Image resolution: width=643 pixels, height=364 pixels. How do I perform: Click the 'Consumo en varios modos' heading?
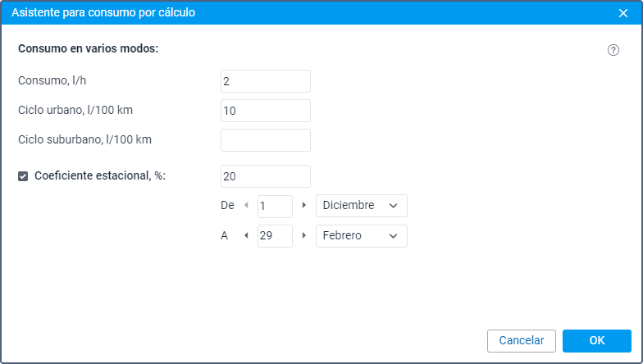pyautogui.click(x=88, y=48)
